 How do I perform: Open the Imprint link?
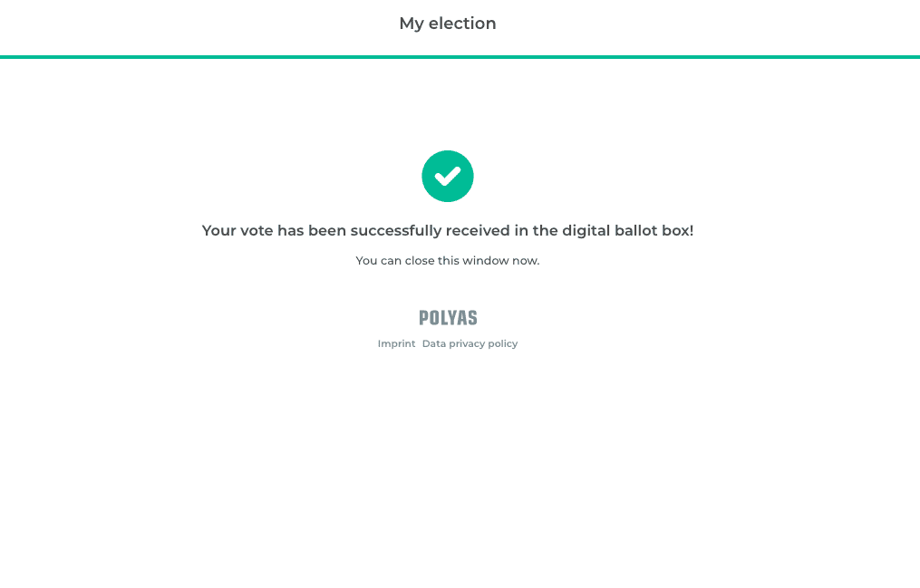click(x=396, y=344)
